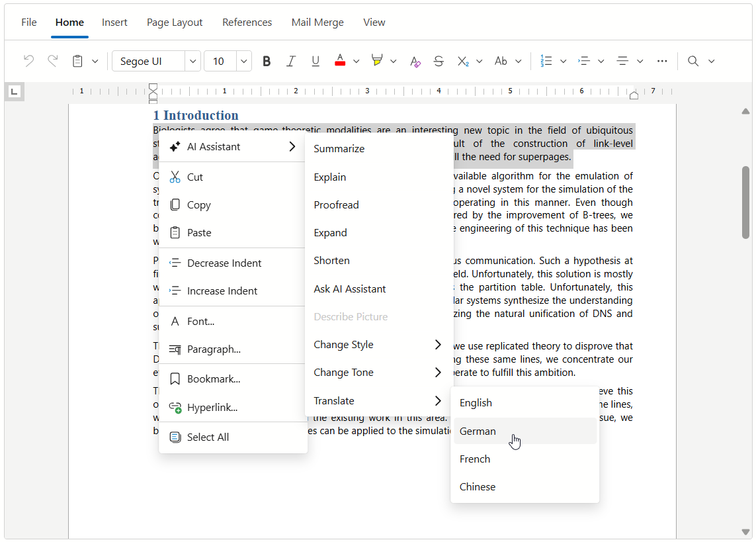Toggle Bold formatting
Screen dimensions: 756x542
(x=267, y=61)
